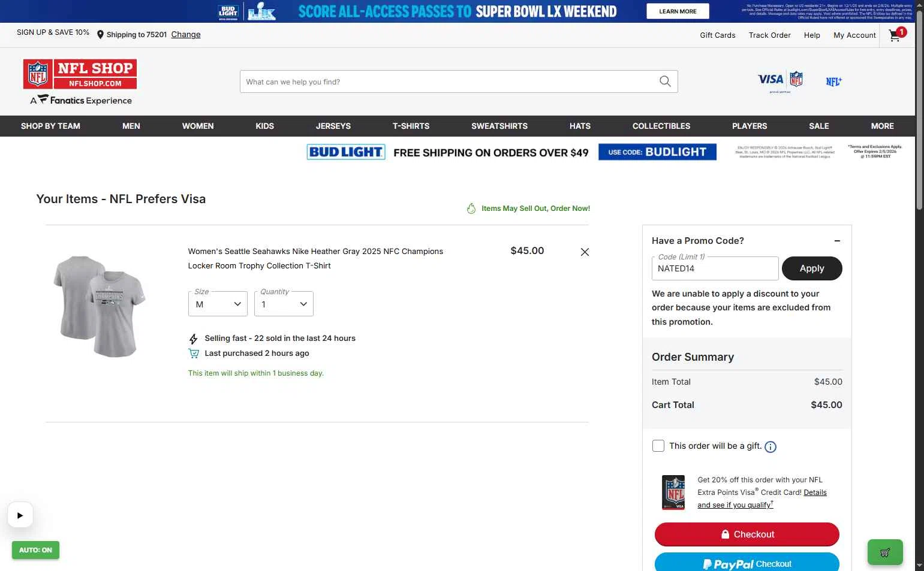Open the JERSEYS menu
This screenshot has height=571, width=924.
[333, 126]
